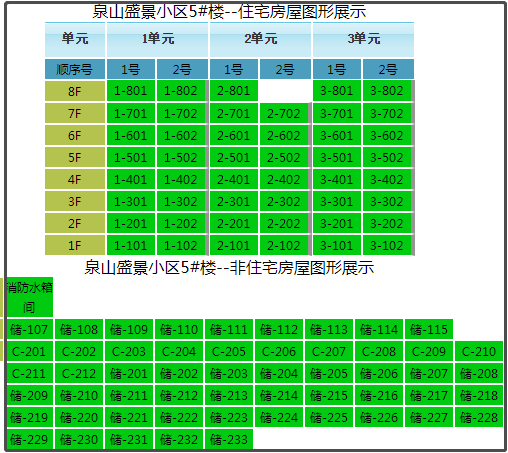Choose storage room 储-224
Viewport: 508px width, 453px height.
click(x=279, y=417)
